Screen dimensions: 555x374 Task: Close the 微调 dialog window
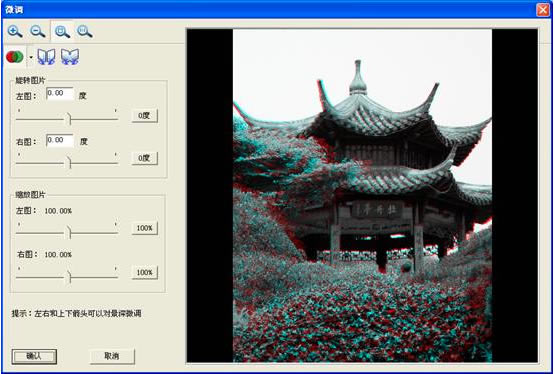pyautogui.click(x=543, y=9)
